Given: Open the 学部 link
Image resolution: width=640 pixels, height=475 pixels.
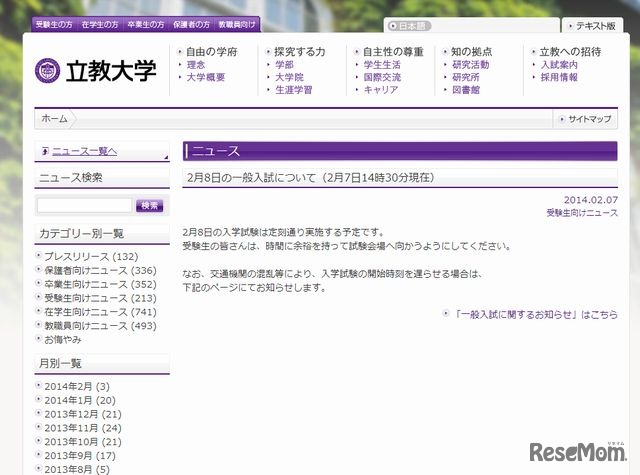Looking at the screenshot, I should click(x=284, y=64).
